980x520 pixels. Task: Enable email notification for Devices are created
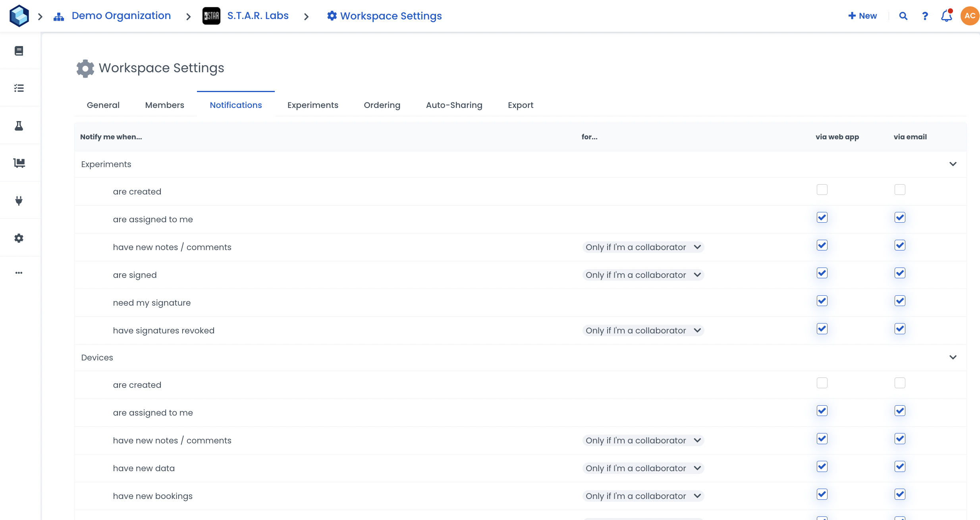click(900, 383)
